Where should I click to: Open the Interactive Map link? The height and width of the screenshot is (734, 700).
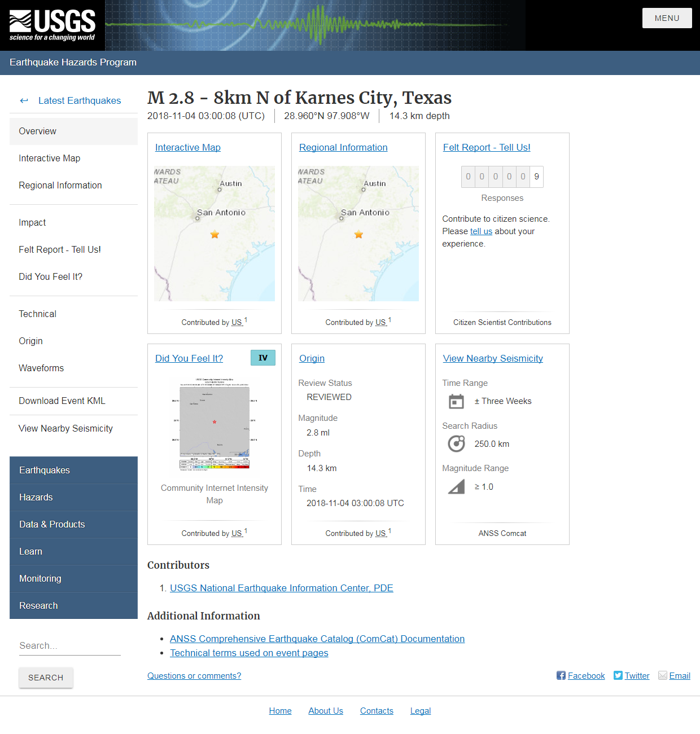coord(187,147)
